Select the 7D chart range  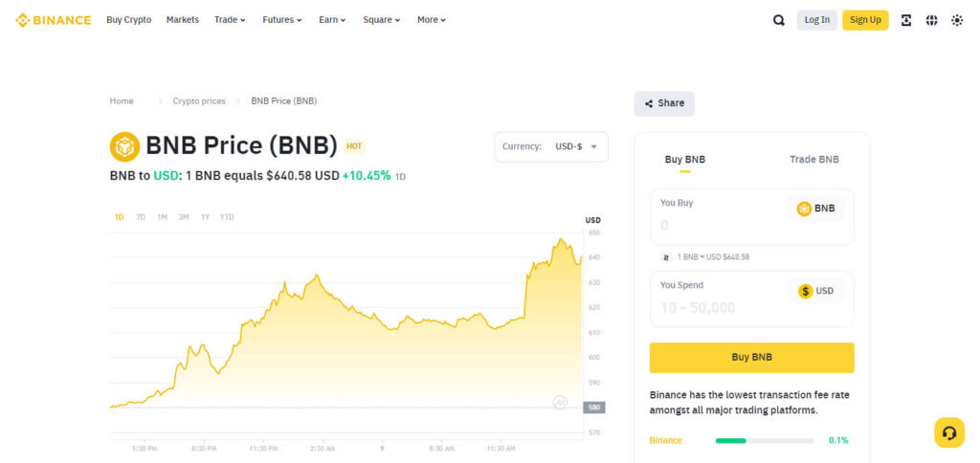141,217
